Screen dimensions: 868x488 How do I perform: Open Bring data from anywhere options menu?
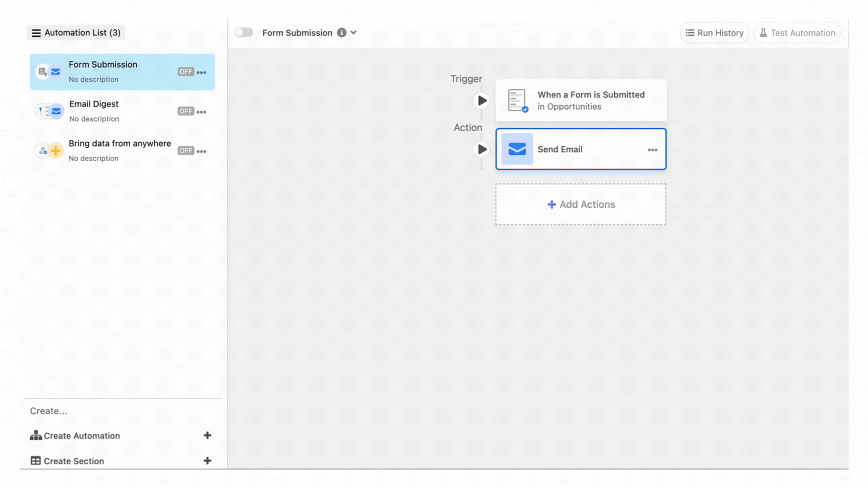[202, 151]
